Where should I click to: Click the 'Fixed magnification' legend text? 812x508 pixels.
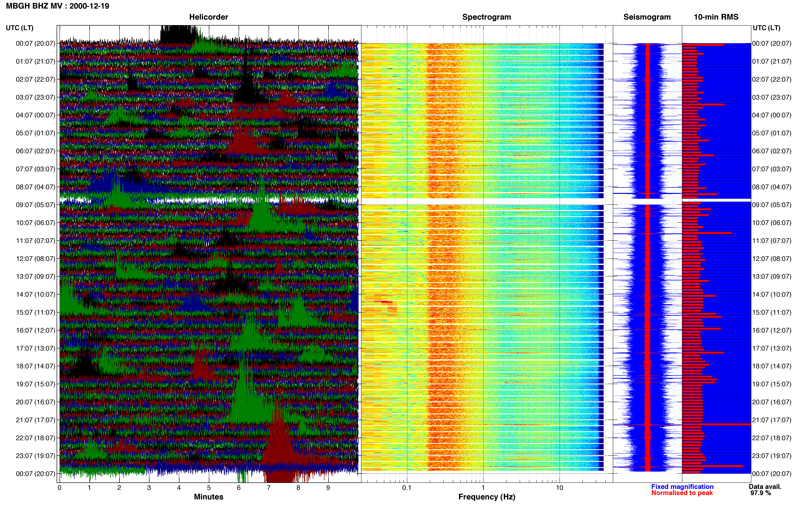682,487
